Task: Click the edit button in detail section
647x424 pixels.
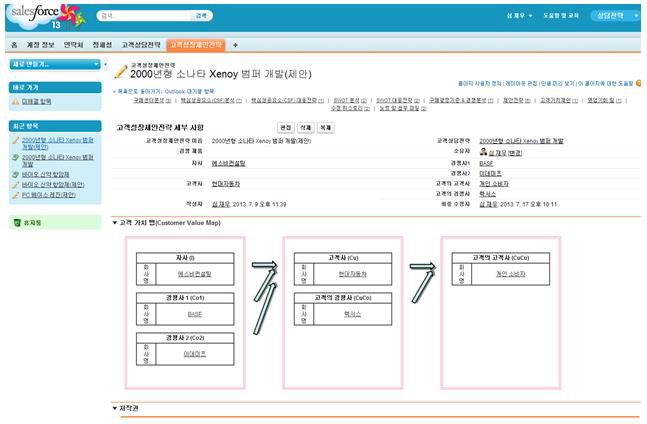Action: pyautogui.click(x=286, y=128)
